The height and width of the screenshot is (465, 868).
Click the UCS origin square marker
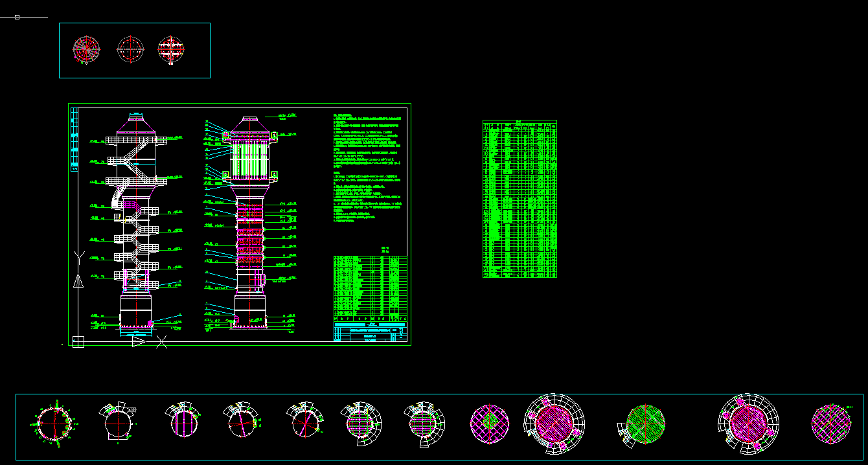pos(78,342)
